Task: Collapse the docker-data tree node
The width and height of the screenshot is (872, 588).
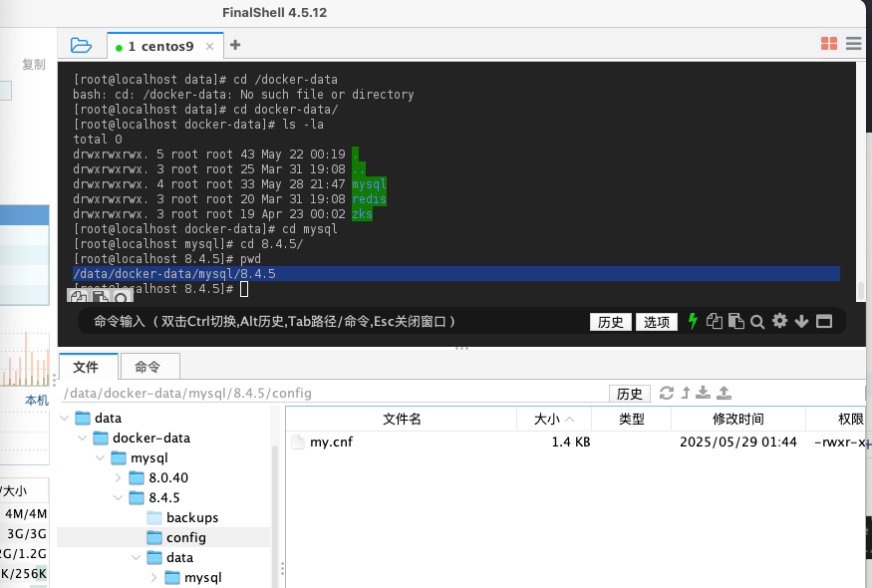Action: pyautogui.click(x=83, y=438)
